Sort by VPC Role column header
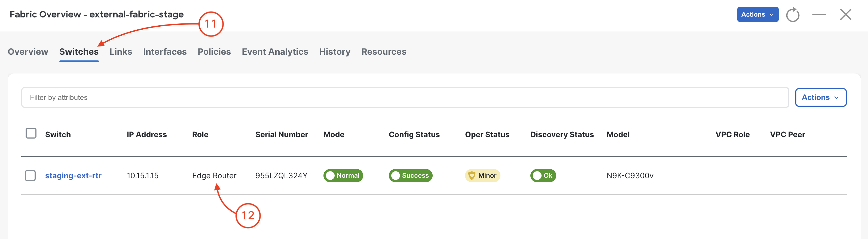Image resolution: width=868 pixels, height=239 pixels. (732, 134)
